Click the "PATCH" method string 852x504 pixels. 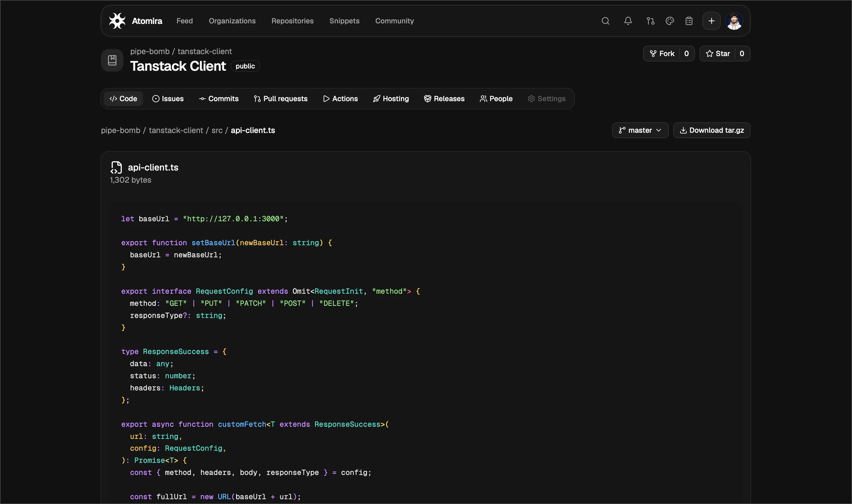251,304
